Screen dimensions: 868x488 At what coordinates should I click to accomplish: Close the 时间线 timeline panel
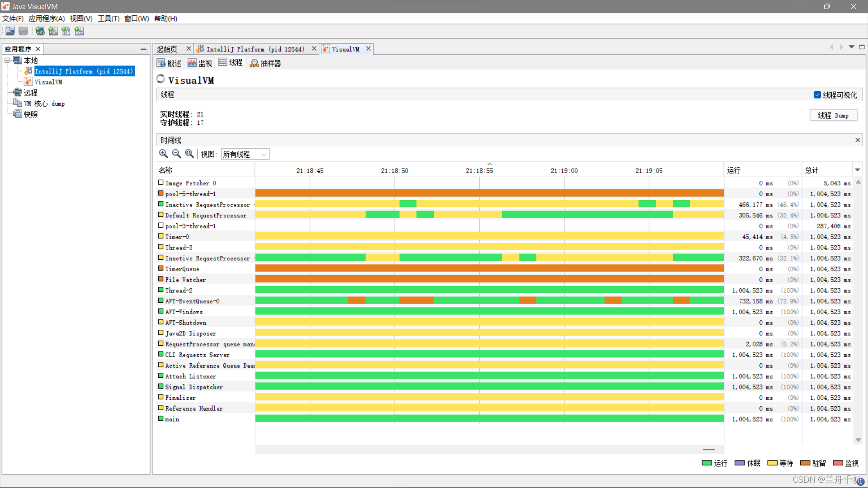click(x=857, y=140)
